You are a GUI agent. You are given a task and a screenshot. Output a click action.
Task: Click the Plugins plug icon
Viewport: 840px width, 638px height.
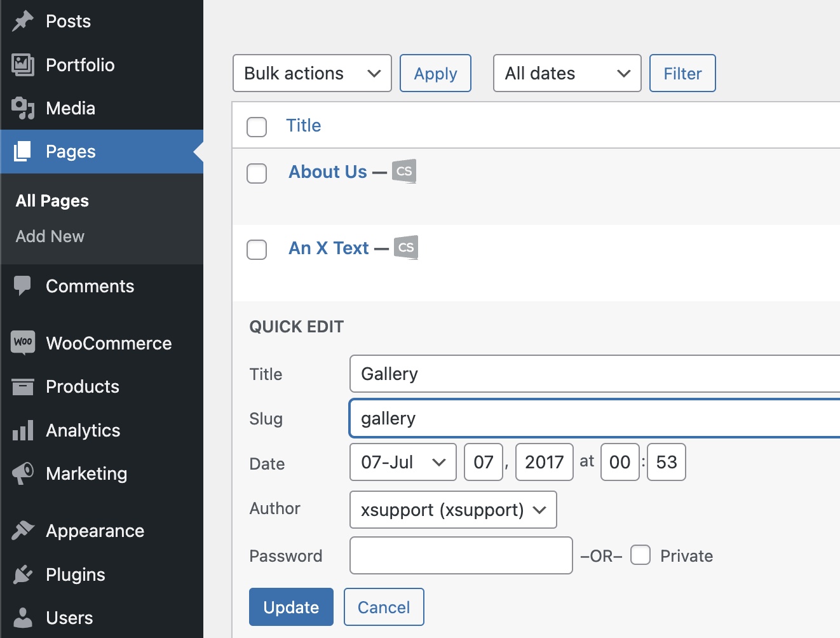click(x=23, y=574)
